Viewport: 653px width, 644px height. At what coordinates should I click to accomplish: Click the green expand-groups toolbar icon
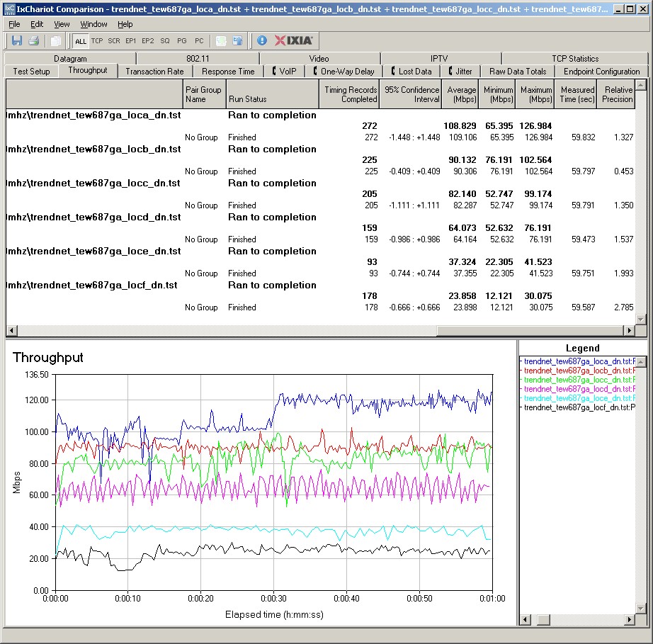click(x=221, y=41)
